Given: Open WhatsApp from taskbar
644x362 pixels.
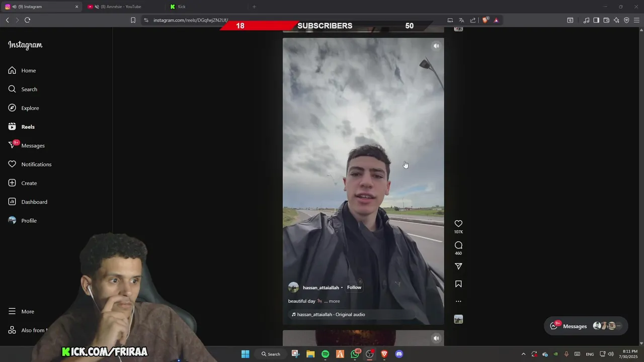Looking at the screenshot, I should [x=355, y=354].
